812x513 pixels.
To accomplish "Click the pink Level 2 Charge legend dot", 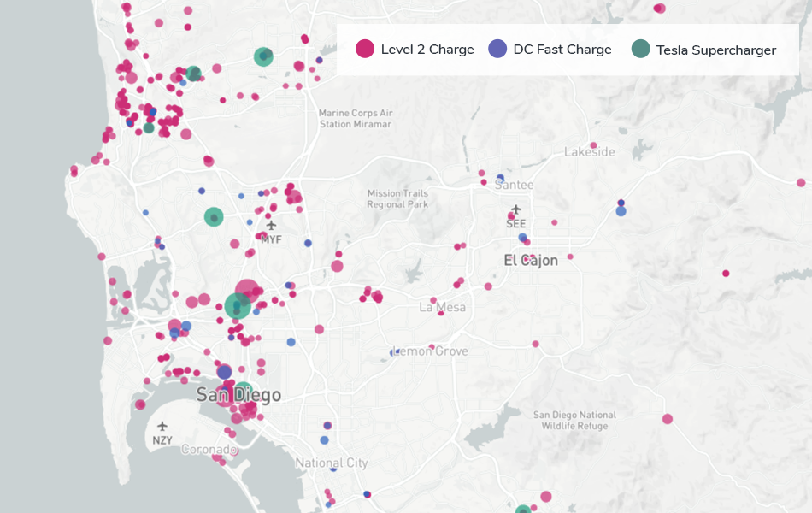I will coord(366,50).
